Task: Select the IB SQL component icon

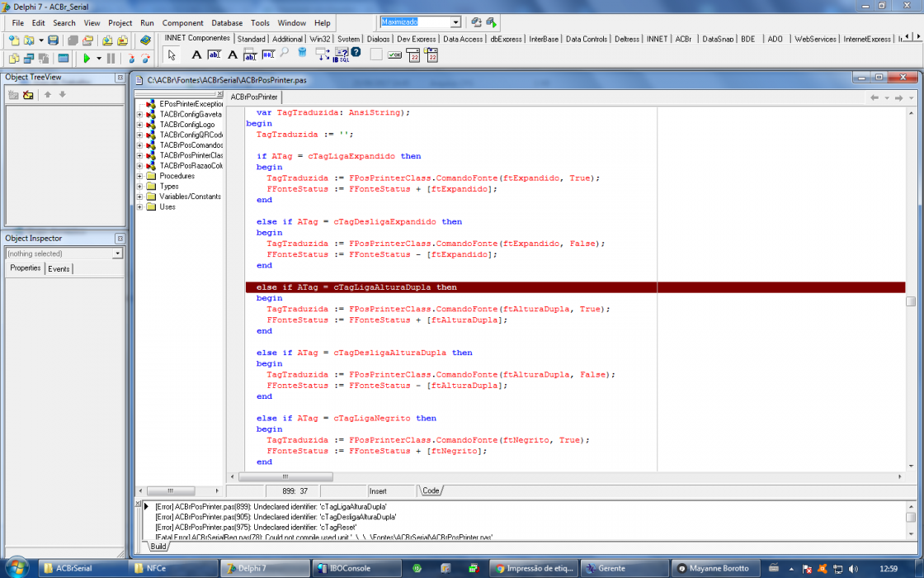Action: click(x=341, y=54)
